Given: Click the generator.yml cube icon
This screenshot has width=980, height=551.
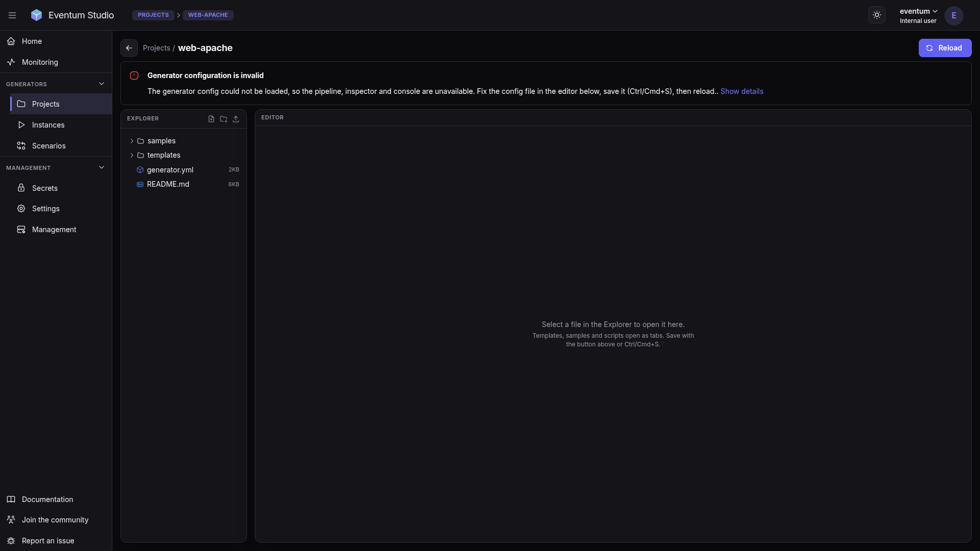Looking at the screenshot, I should (x=140, y=170).
